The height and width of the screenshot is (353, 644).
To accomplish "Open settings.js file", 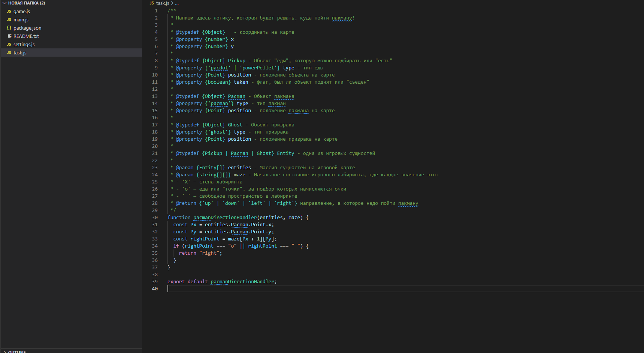I will pos(71,44).
